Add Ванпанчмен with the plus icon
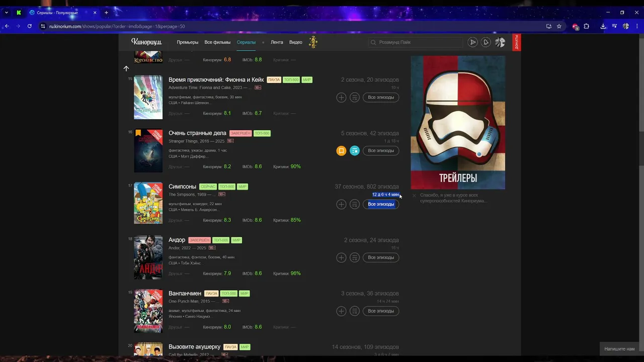The image size is (644, 362). [x=341, y=311]
